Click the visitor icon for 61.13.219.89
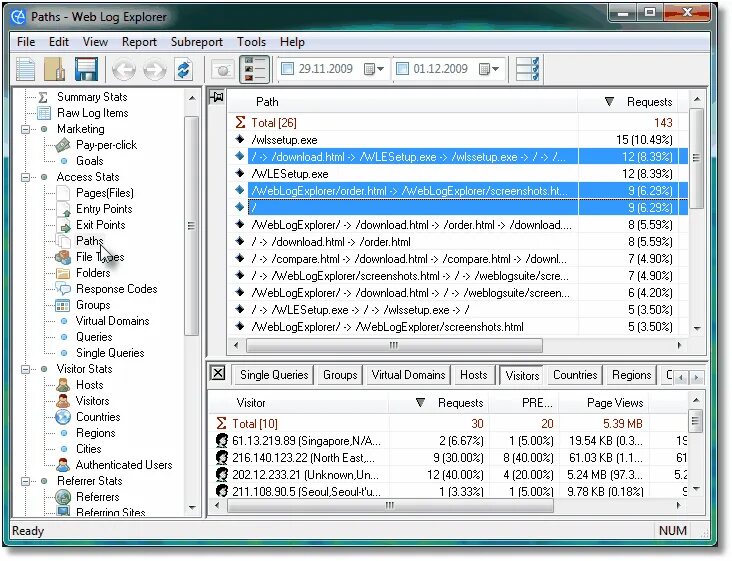This screenshot has width=732, height=561. pos(222,441)
